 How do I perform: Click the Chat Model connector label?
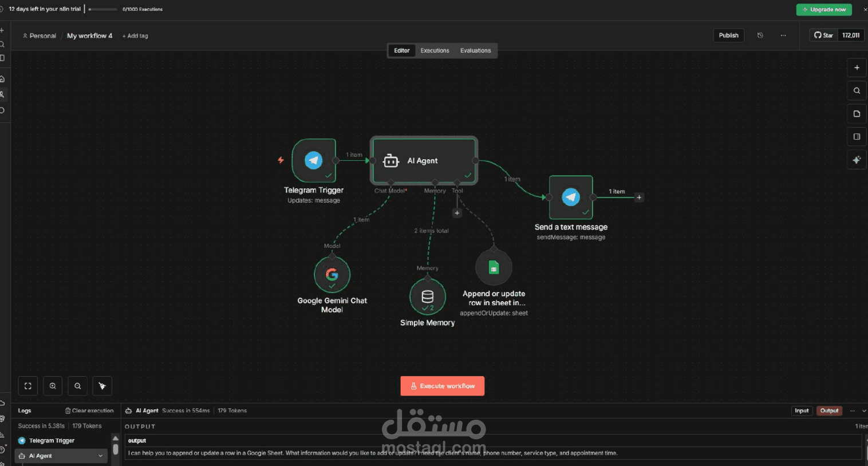pyautogui.click(x=390, y=191)
